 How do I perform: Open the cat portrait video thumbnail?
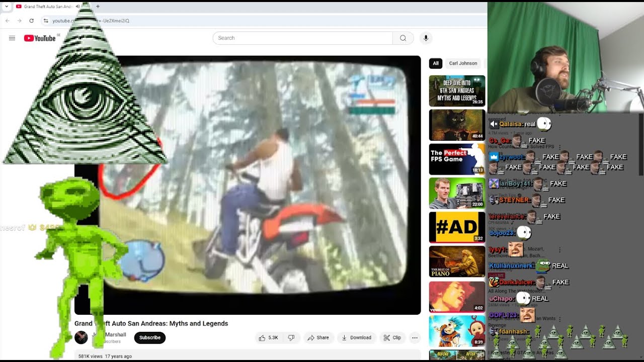click(457, 125)
